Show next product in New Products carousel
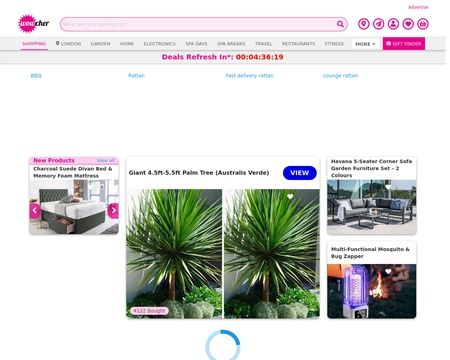Screen dimensions: 450x360 113,211
